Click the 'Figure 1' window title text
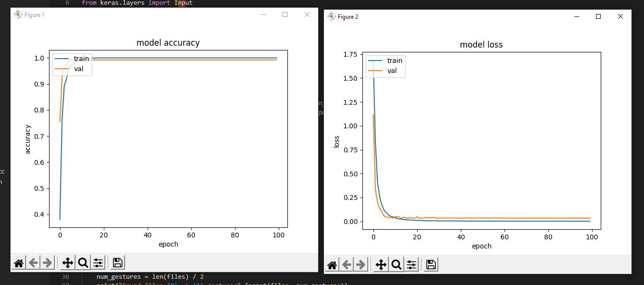The width and height of the screenshot is (644, 285). [x=35, y=15]
